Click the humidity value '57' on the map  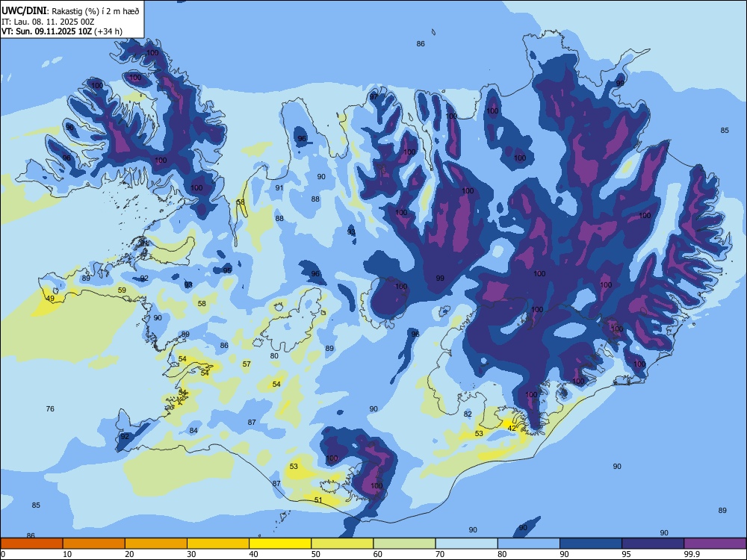[x=247, y=364]
